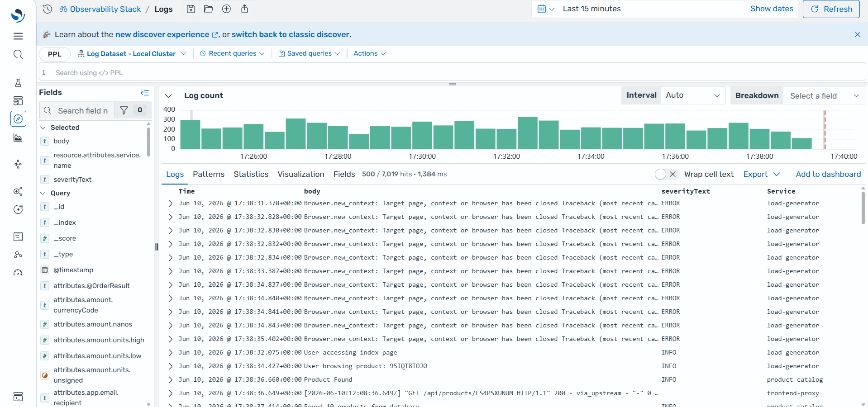
Task: Expand User accessing index page row
Action: point(171,353)
